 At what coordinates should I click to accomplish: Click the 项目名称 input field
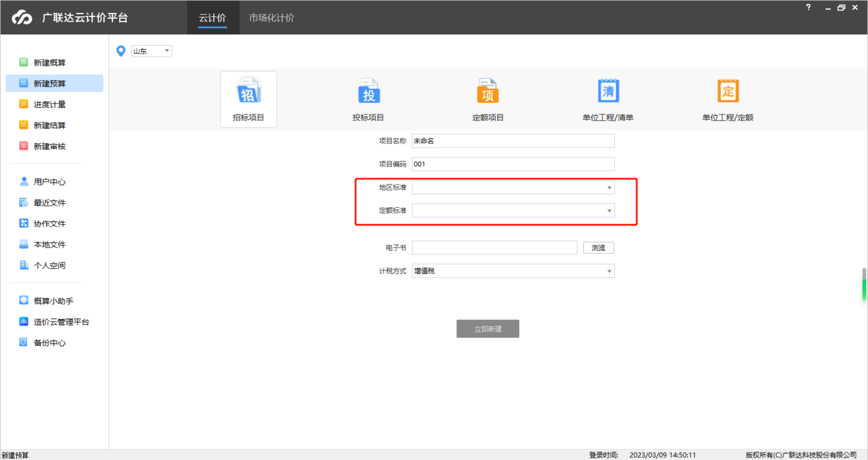513,141
